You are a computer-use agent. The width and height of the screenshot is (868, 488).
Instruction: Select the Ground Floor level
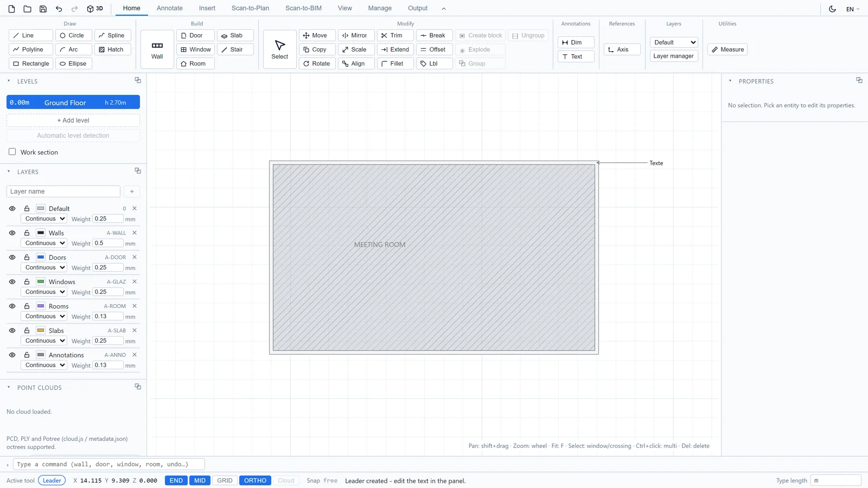(x=73, y=102)
